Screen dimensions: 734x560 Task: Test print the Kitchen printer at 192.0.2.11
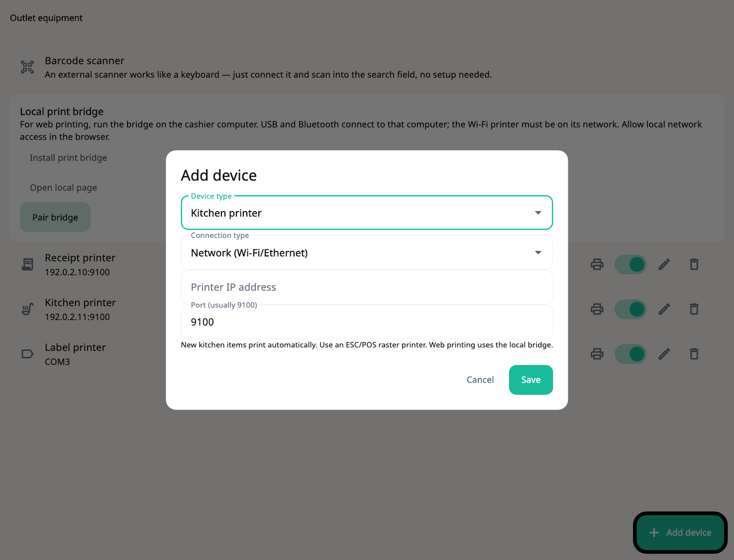(597, 309)
